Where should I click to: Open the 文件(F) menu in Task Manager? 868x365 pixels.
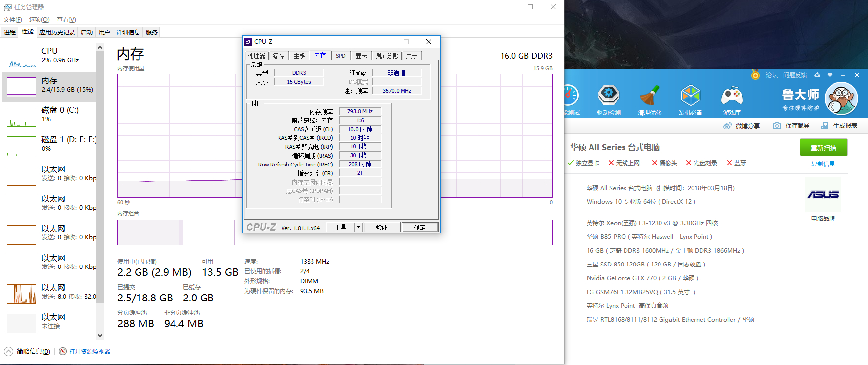click(13, 20)
